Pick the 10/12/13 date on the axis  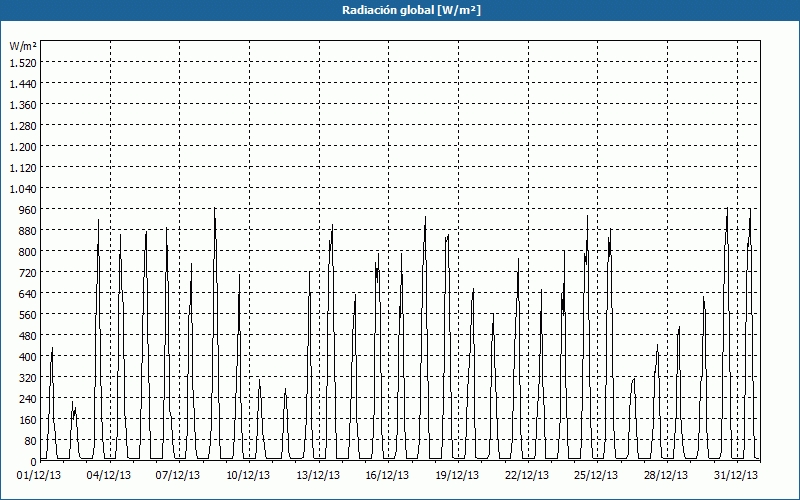coord(250,475)
